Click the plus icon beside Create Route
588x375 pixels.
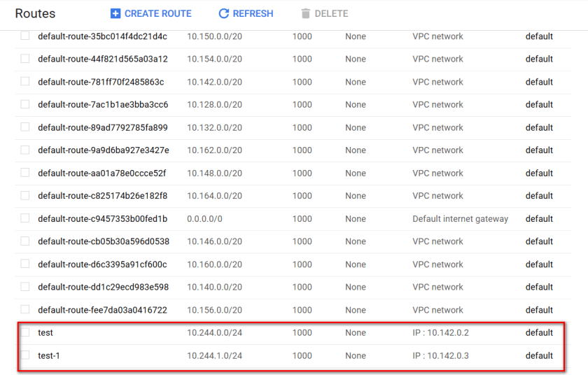click(115, 14)
